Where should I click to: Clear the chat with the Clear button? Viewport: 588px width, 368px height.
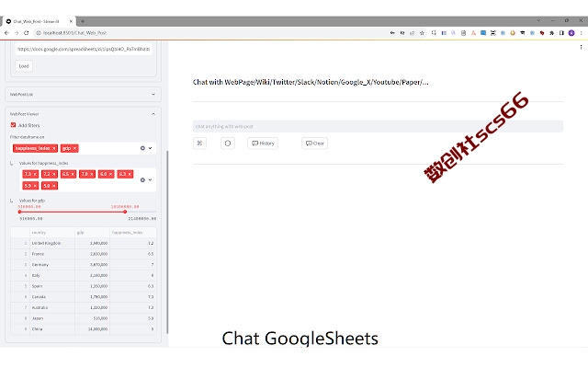pyautogui.click(x=314, y=144)
